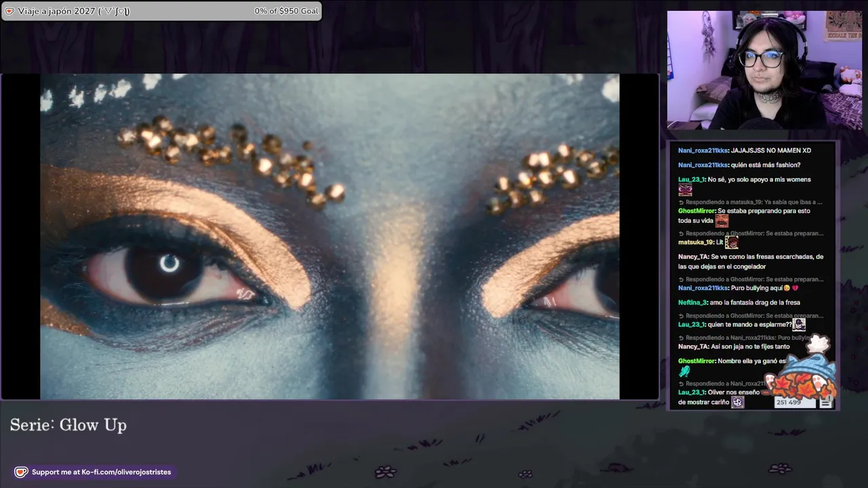
Task: Click username GhostMirror on 'Se estaba preparando' message
Action: pos(696,211)
